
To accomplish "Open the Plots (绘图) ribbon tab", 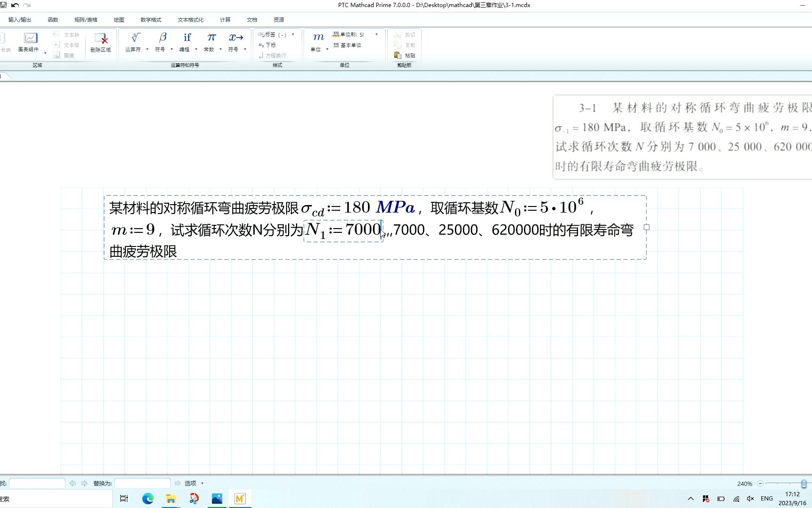I will pos(119,20).
